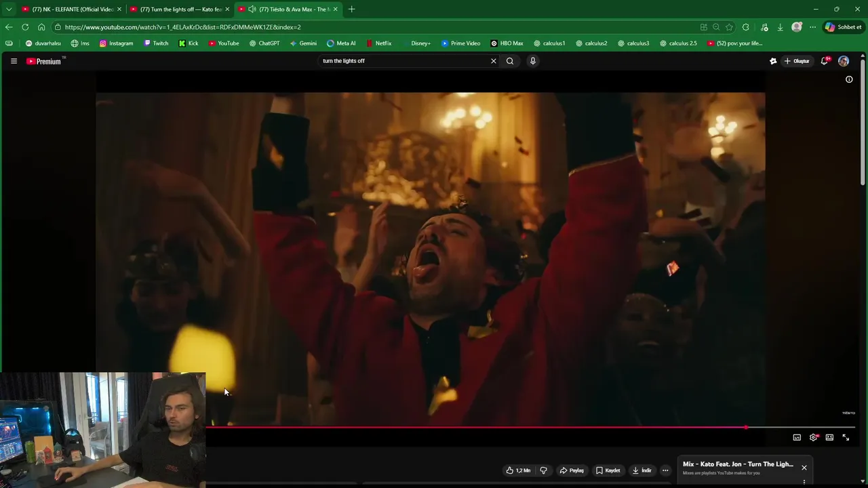Open the Mix - Kato playlist title

point(738,464)
